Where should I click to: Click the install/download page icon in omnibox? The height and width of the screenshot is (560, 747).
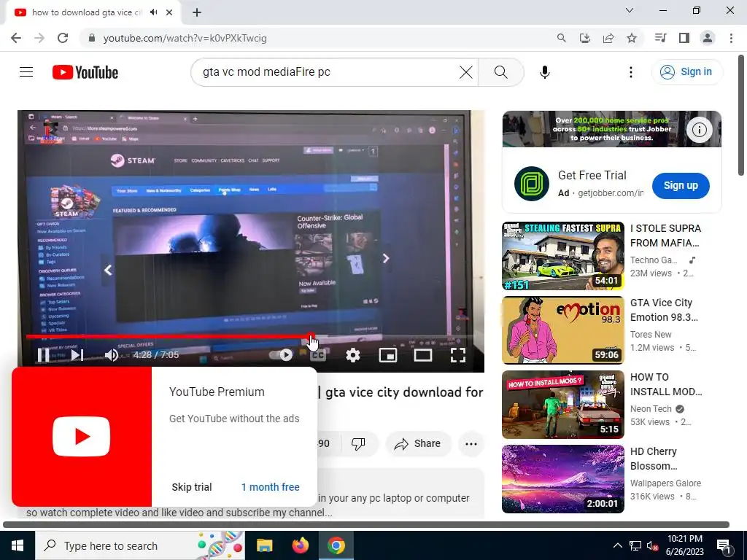coord(585,38)
